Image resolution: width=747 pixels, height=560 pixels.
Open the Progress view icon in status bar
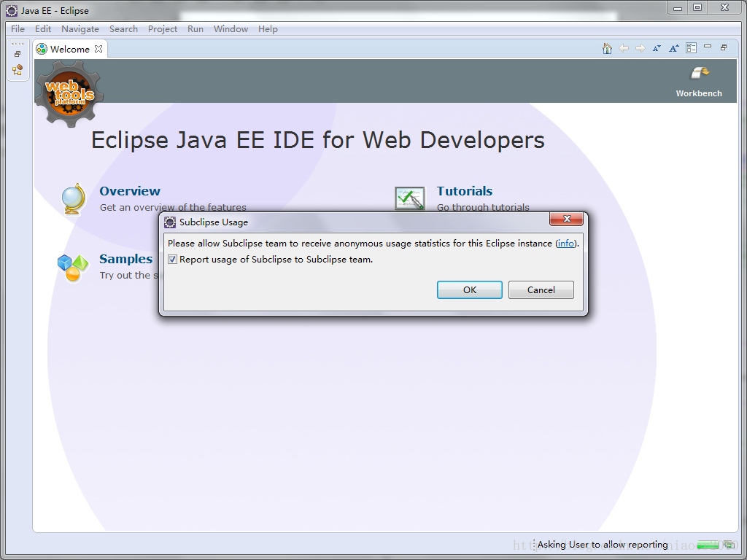729,544
